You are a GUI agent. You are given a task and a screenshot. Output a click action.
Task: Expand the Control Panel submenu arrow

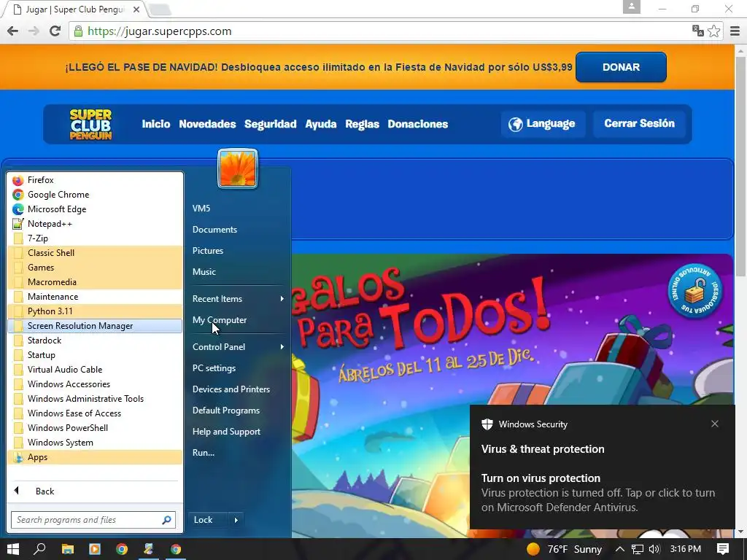tap(282, 346)
